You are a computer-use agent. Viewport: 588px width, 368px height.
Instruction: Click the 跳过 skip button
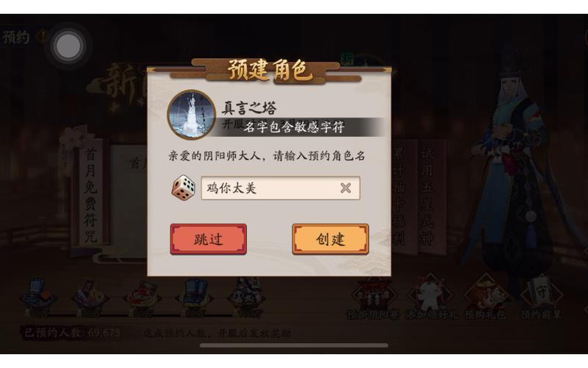(x=209, y=239)
